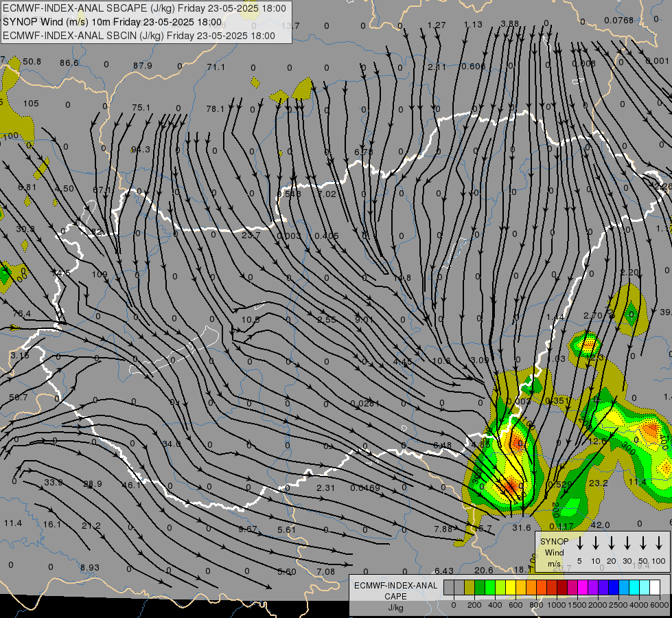The image size is (672, 618).
Task: Click the map value 105
Action: tap(31, 104)
